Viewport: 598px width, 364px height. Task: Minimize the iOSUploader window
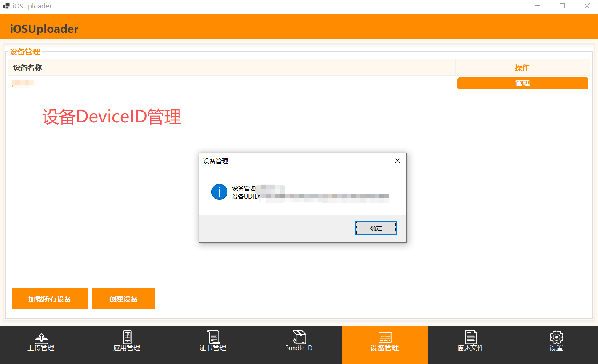tap(538, 6)
